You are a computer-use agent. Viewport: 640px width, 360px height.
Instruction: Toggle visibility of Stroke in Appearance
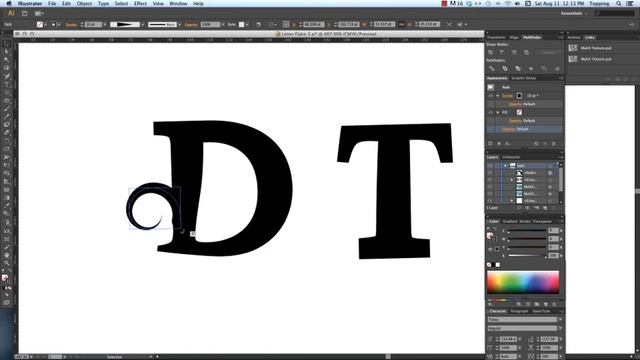[x=490, y=96]
